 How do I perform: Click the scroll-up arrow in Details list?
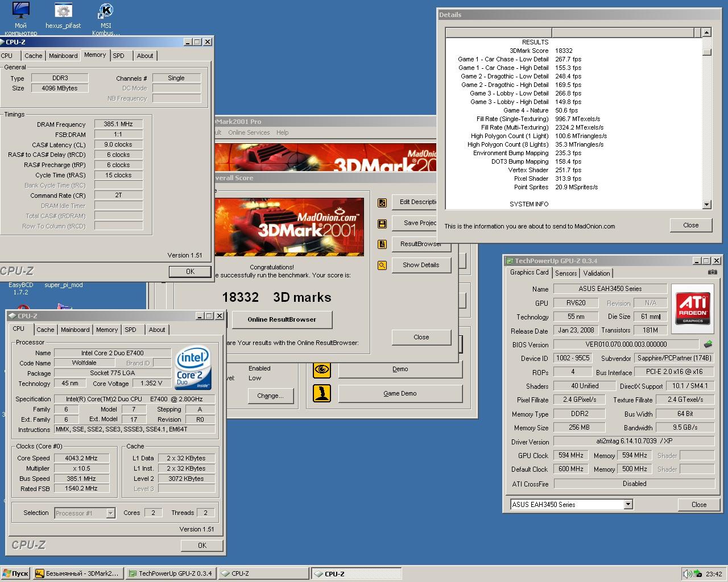pyautogui.click(x=707, y=32)
